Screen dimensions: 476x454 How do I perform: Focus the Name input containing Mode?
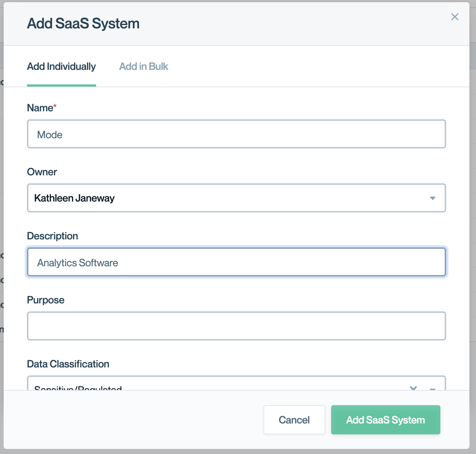(x=237, y=134)
